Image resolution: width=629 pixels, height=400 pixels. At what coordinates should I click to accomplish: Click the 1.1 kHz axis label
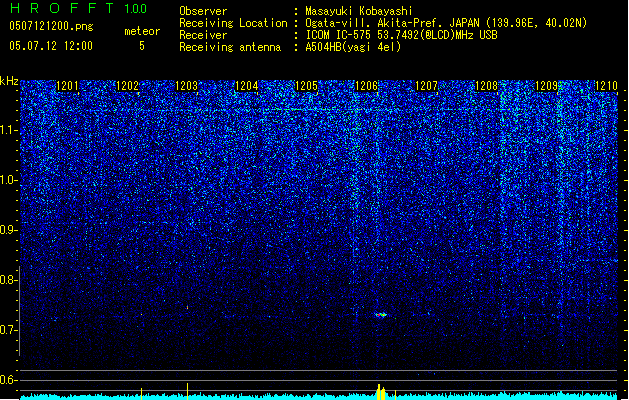(x=8, y=130)
